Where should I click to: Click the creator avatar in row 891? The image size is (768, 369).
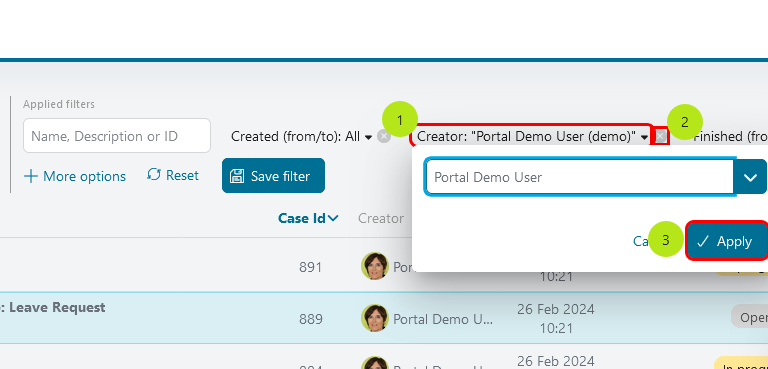coord(375,266)
